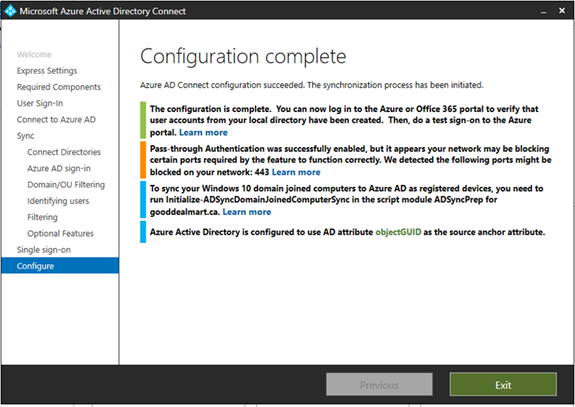The image size is (575, 407).
Task: Open Learn more link after gooddealmart.ca
Action: pos(247,212)
